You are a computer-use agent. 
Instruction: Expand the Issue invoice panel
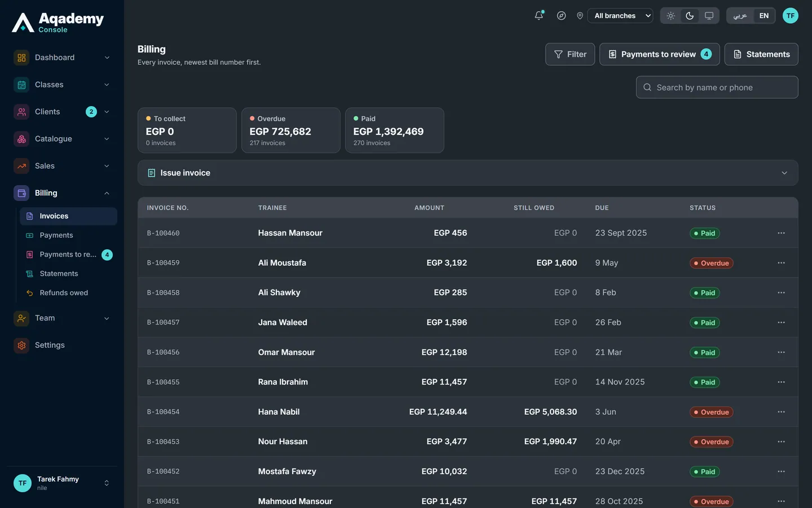click(x=468, y=173)
